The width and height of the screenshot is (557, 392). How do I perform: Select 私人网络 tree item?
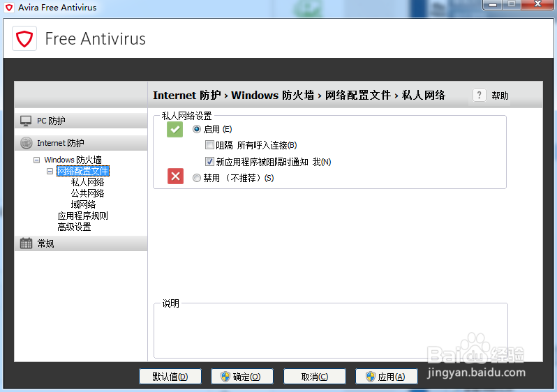[x=87, y=182]
